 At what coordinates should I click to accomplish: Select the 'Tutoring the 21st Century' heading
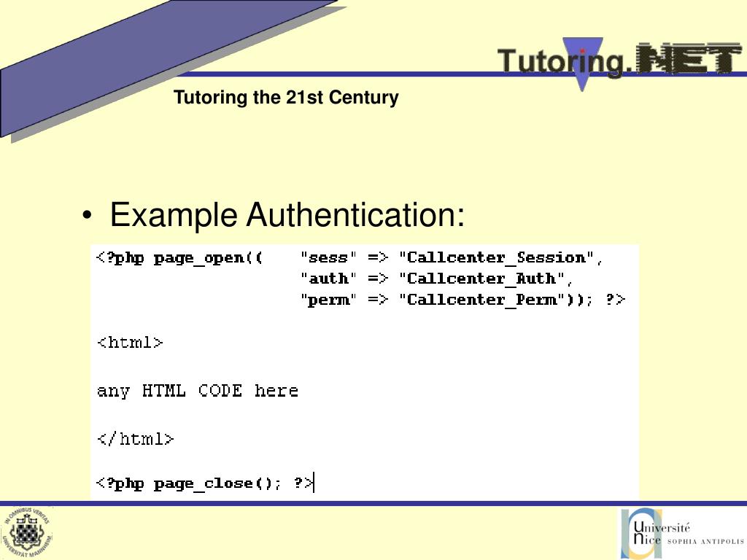286,97
